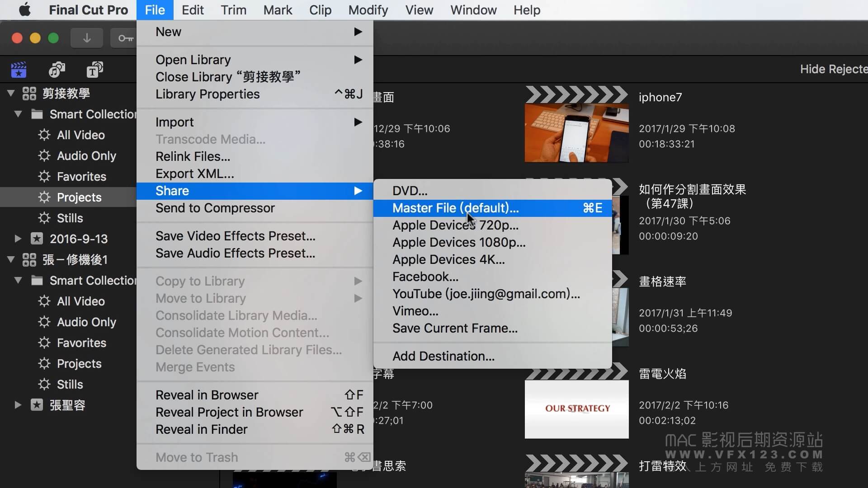The width and height of the screenshot is (868, 488).
Task: Show the Titles and Generators sidebar
Action: (95, 70)
